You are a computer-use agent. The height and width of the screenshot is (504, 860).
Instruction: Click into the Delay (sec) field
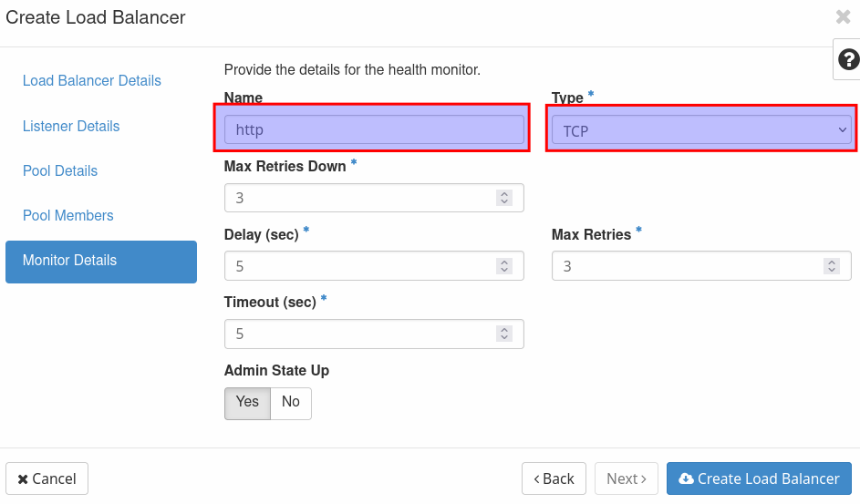[360, 266]
